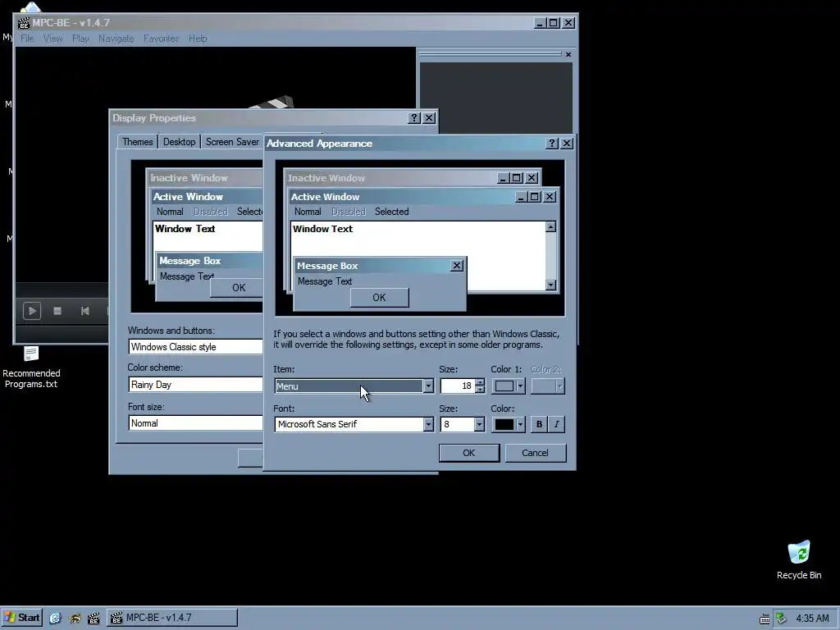Switch to Desktop tab in Display Properties

click(x=179, y=141)
